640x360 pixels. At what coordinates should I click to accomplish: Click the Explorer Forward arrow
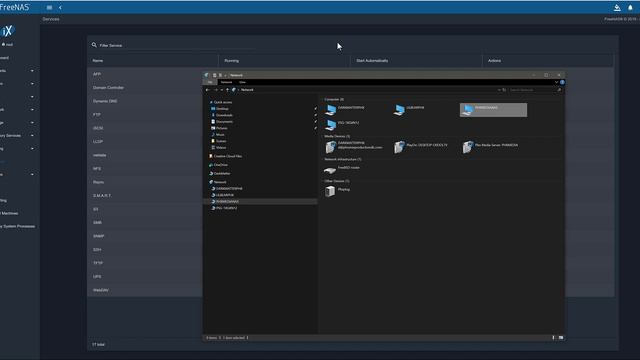click(216, 90)
